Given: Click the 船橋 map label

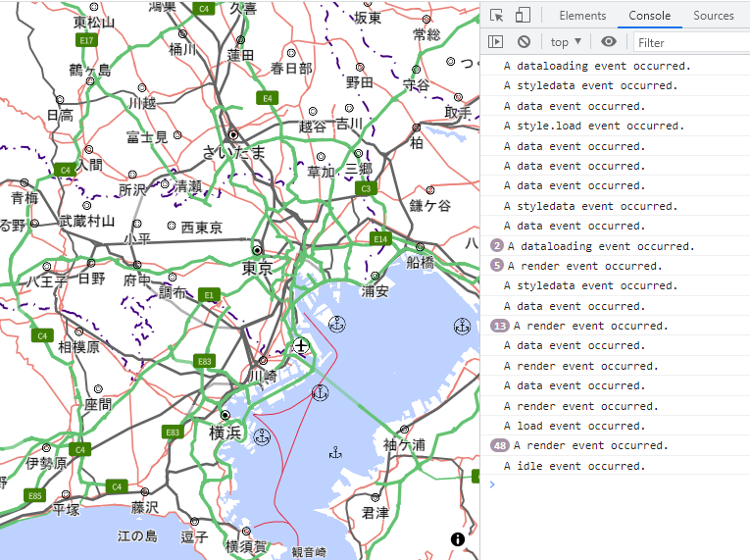Looking at the screenshot, I should click(x=420, y=262).
